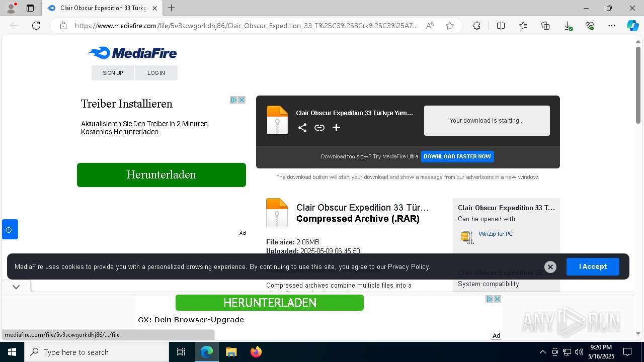Viewport: 644px width, 362px height.
Task: Open File Explorer from taskbar
Action: 231,352
